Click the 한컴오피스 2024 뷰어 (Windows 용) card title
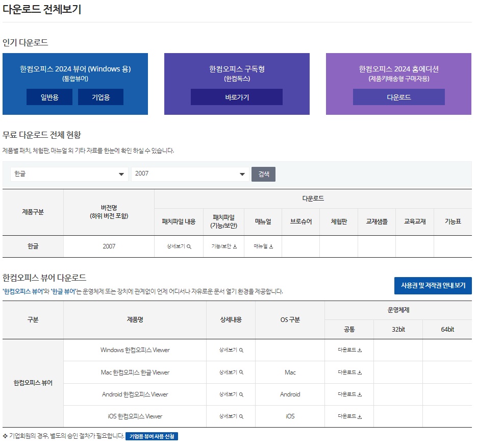 point(75,69)
